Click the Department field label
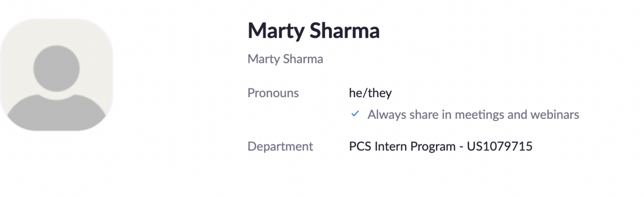Image resolution: width=644 pixels, height=197 pixels. coord(280,146)
